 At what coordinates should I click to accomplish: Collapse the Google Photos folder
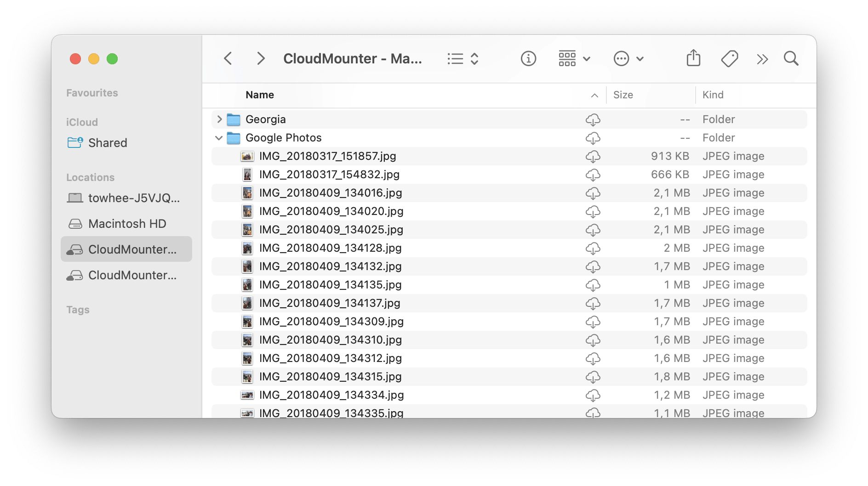point(219,138)
